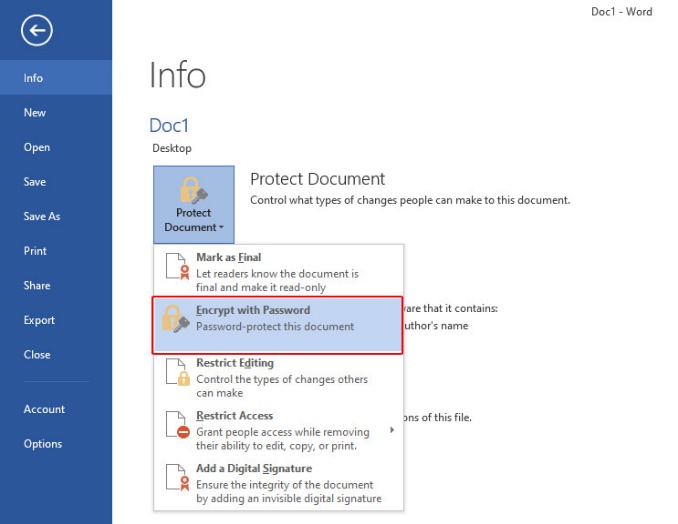The width and height of the screenshot is (678, 524).
Task: Click the Info page heading
Action: tap(177, 75)
